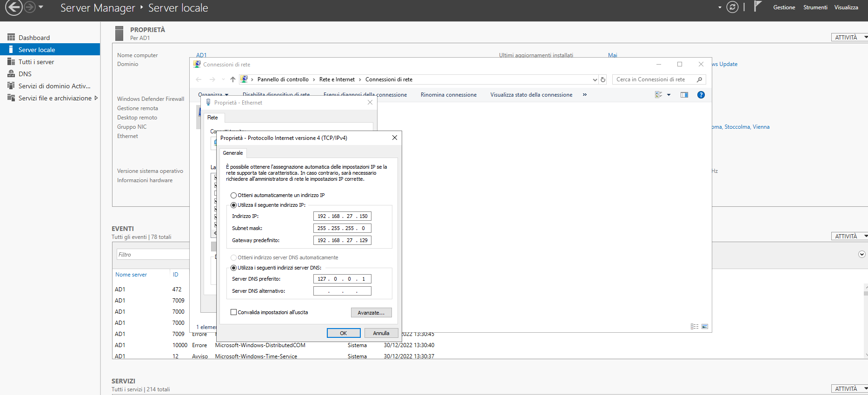This screenshot has height=395, width=868.
Task: Click the Indirizzo IP field
Action: [x=342, y=216]
